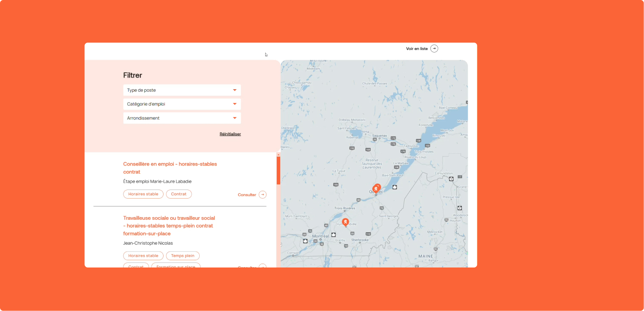Click Consulter for Conseillère en emploi job
Screen dimensions: 644x311
pyautogui.click(x=247, y=195)
